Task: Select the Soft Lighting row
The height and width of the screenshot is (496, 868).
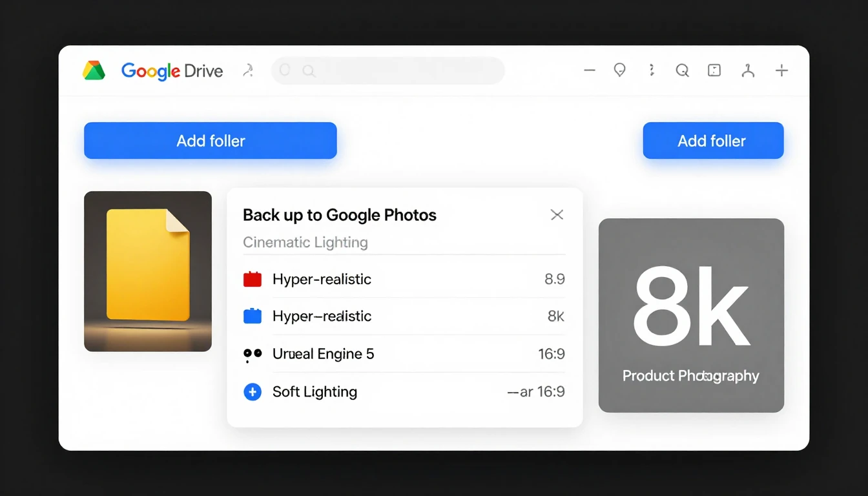Action: point(404,391)
